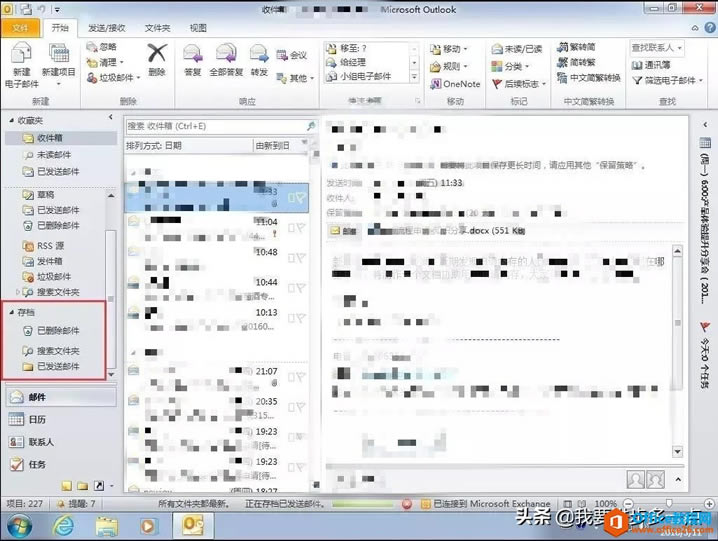Switch to the Home tab

pos(60,28)
